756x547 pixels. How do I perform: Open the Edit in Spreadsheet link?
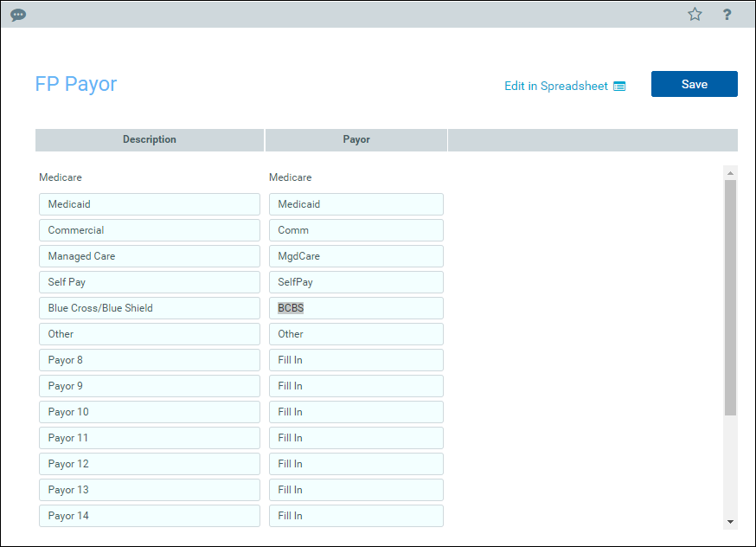[x=556, y=86]
